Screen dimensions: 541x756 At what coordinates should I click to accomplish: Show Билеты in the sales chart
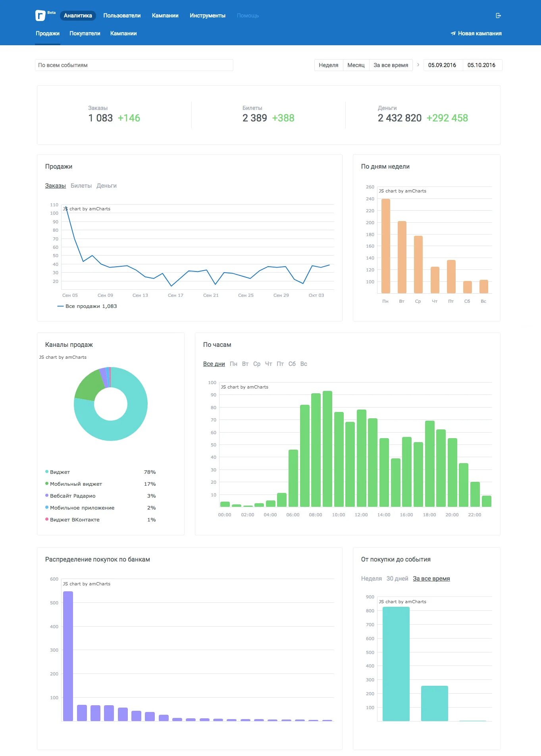pos(81,186)
